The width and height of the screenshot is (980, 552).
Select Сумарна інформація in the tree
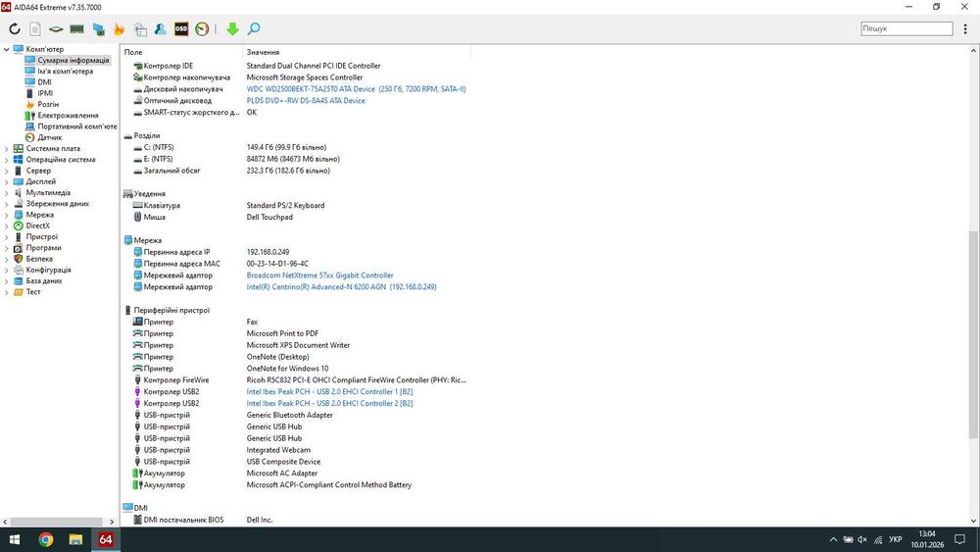pyautogui.click(x=73, y=60)
